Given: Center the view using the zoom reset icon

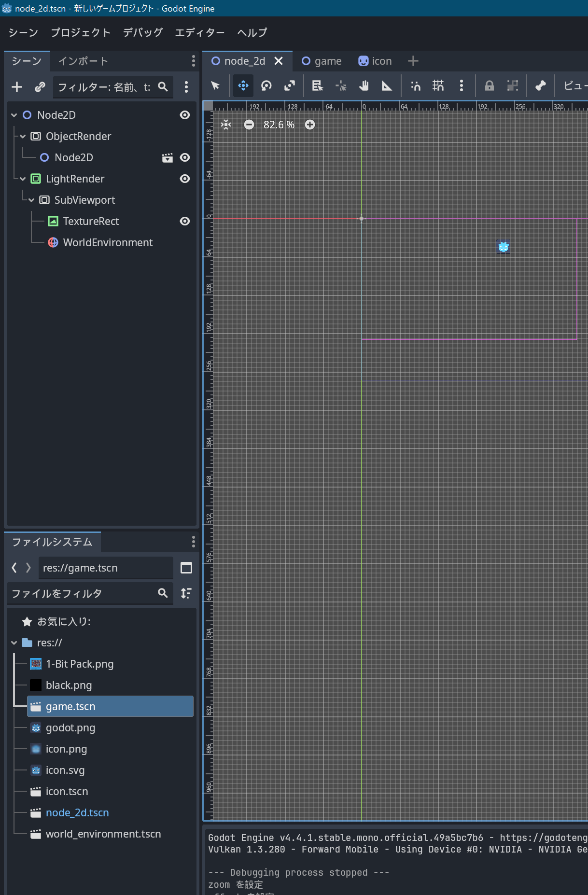Looking at the screenshot, I should pyautogui.click(x=226, y=125).
